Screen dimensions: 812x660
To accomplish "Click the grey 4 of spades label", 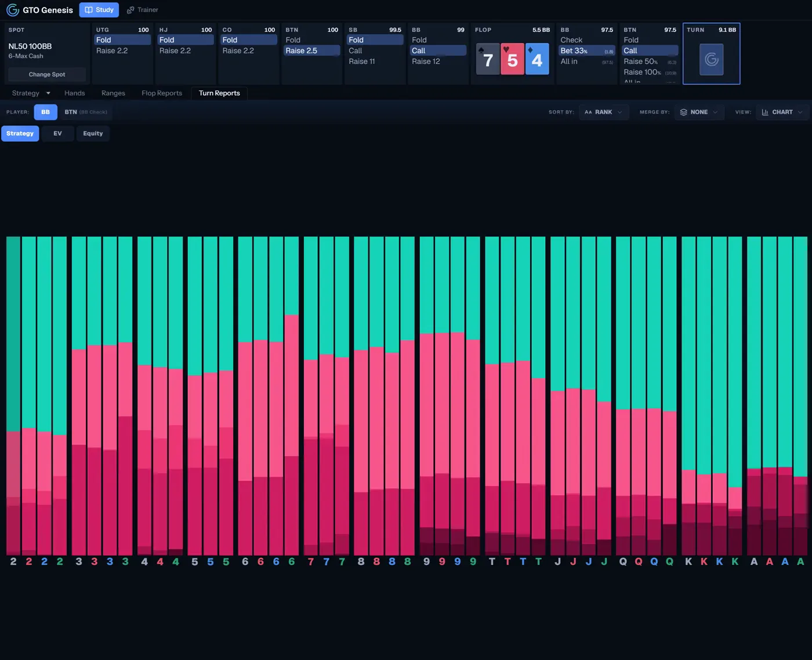I will tap(144, 561).
